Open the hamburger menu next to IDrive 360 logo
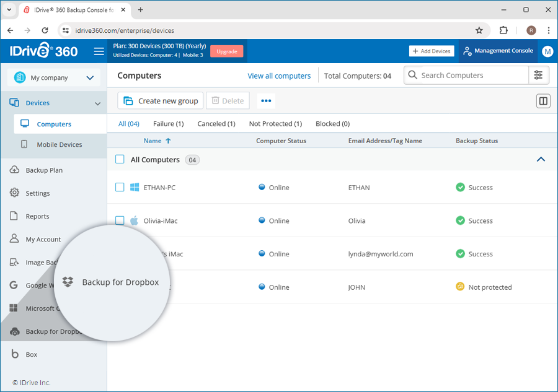This screenshot has height=392, width=558. click(x=99, y=51)
